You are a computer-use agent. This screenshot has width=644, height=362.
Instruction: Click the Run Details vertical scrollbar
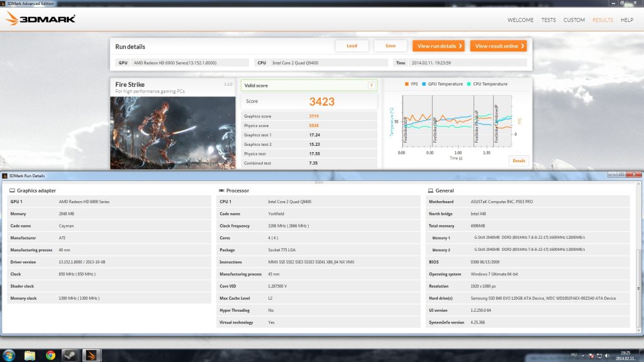(639, 288)
